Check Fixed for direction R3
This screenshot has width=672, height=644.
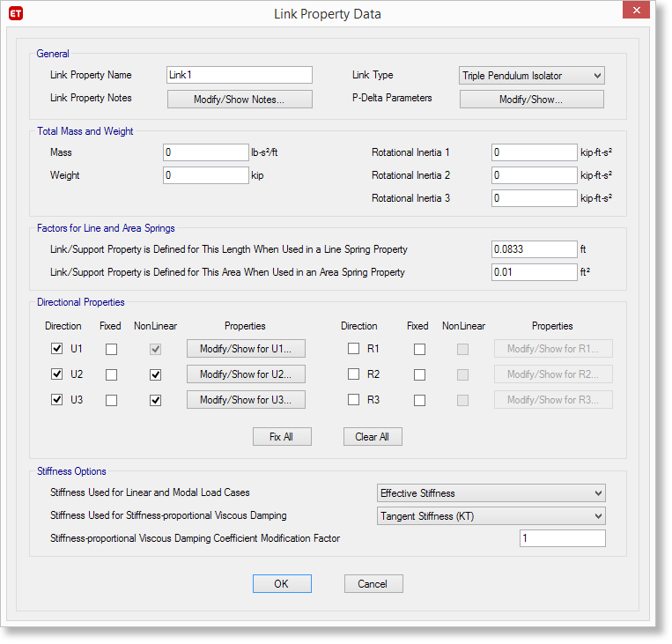[x=419, y=401]
